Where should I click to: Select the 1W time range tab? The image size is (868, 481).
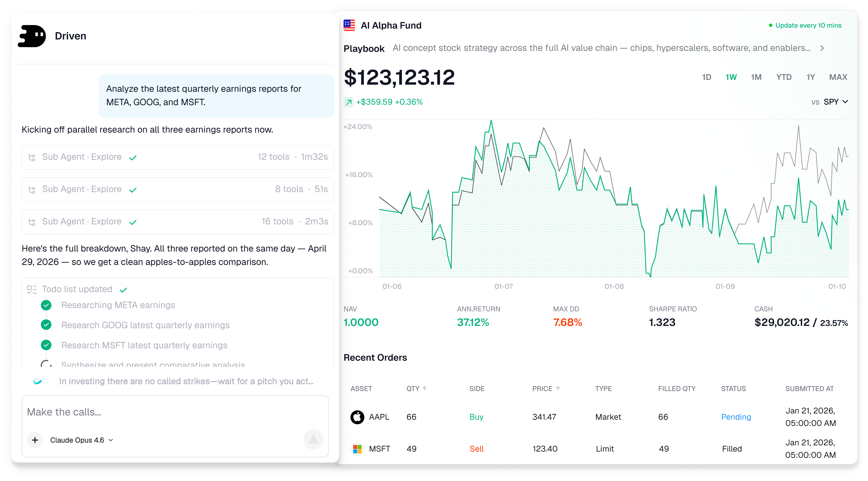(x=731, y=77)
